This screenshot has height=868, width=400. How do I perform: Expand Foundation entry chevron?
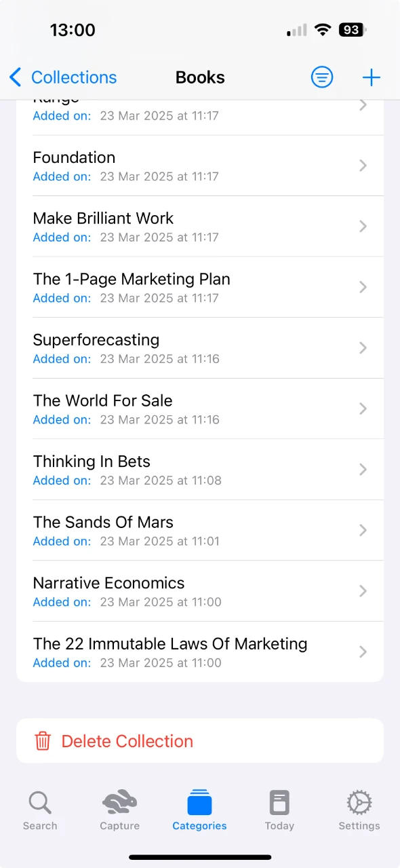tap(363, 166)
